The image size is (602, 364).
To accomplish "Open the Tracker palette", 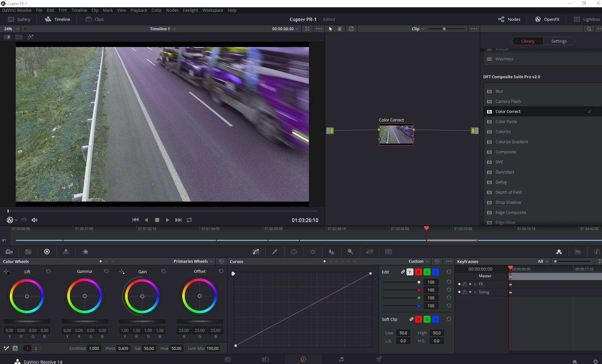I will 313,252.
